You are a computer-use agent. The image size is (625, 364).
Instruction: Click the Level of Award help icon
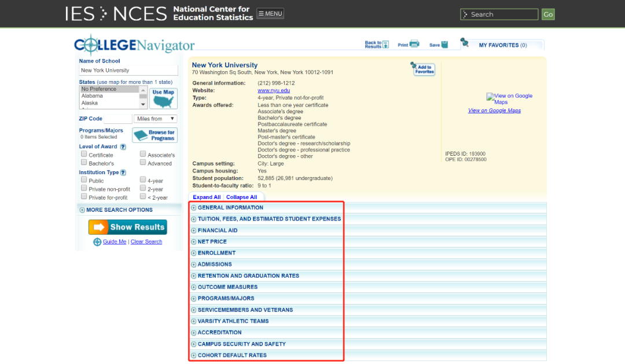[x=123, y=147]
